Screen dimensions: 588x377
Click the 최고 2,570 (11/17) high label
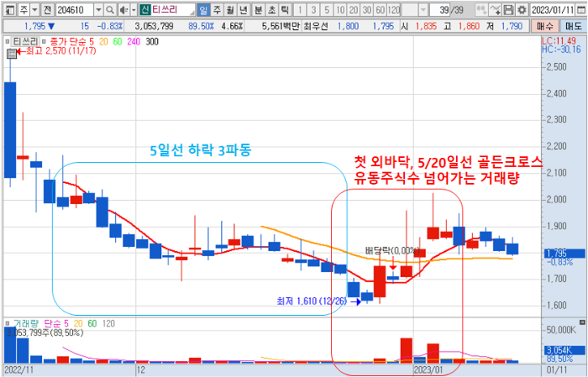(60, 51)
